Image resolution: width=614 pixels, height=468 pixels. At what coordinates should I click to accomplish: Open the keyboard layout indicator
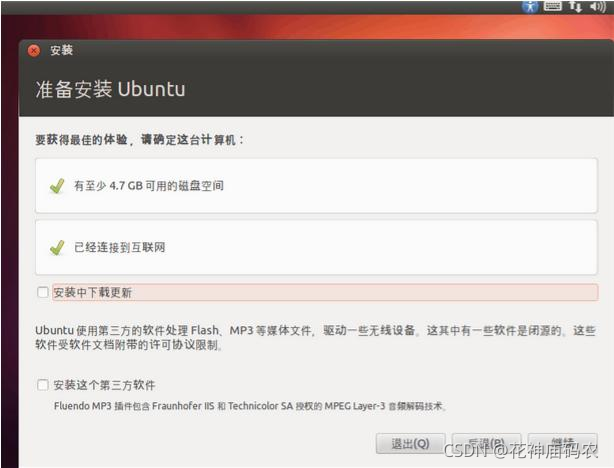coord(552,5)
